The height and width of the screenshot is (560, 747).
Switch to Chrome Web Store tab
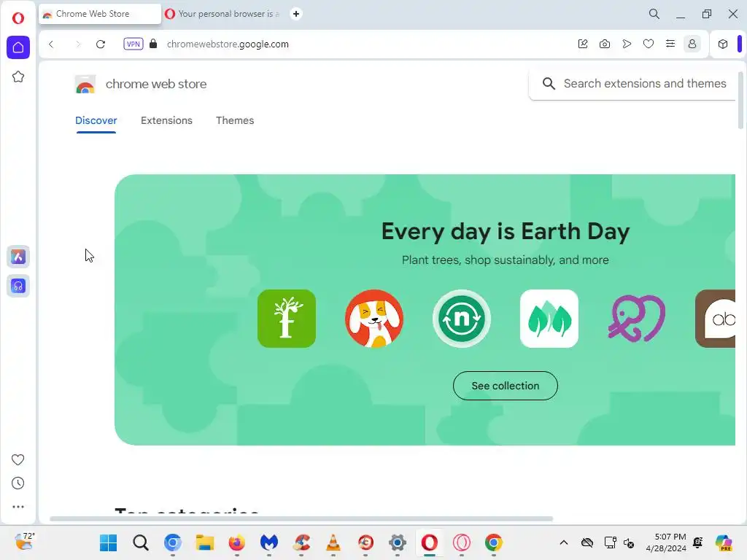(x=99, y=14)
